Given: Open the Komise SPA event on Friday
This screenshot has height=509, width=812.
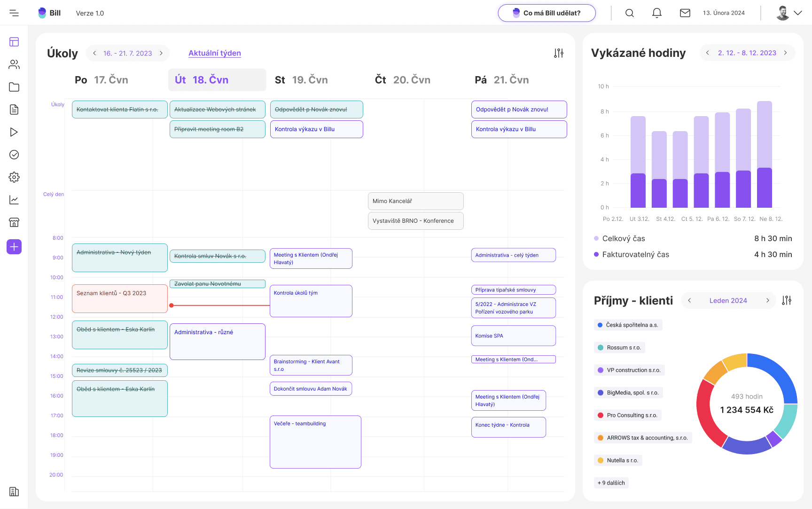Looking at the screenshot, I should (514, 336).
